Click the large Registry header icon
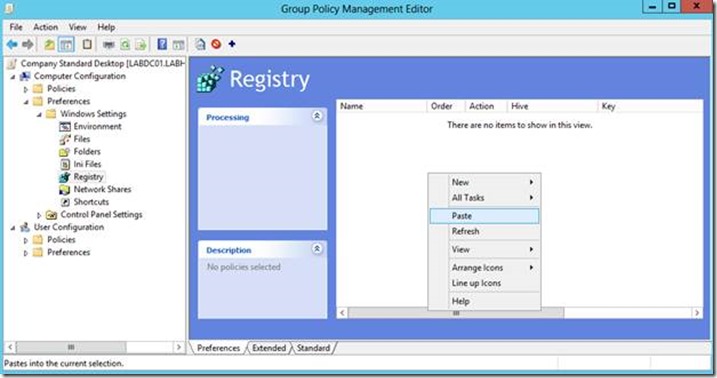 coord(210,79)
